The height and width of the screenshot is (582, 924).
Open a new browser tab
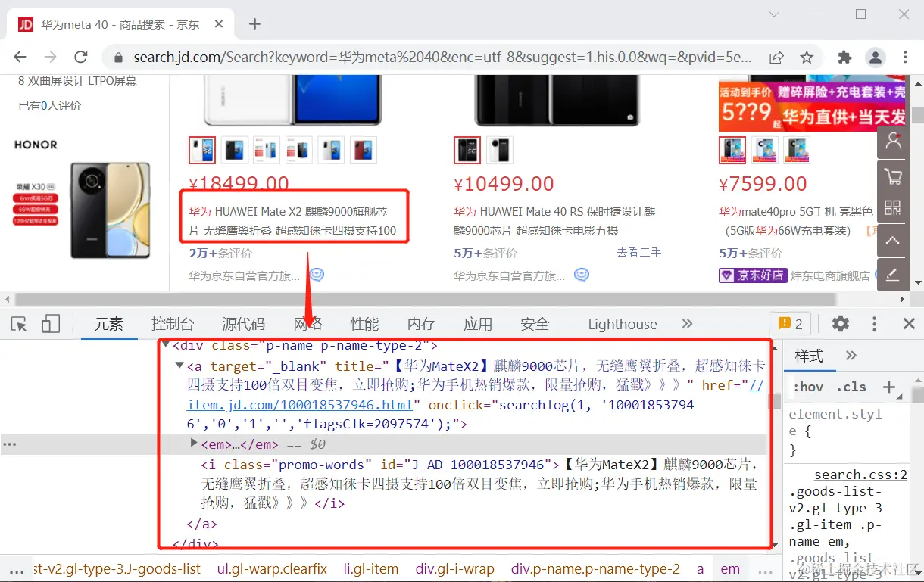tap(254, 24)
